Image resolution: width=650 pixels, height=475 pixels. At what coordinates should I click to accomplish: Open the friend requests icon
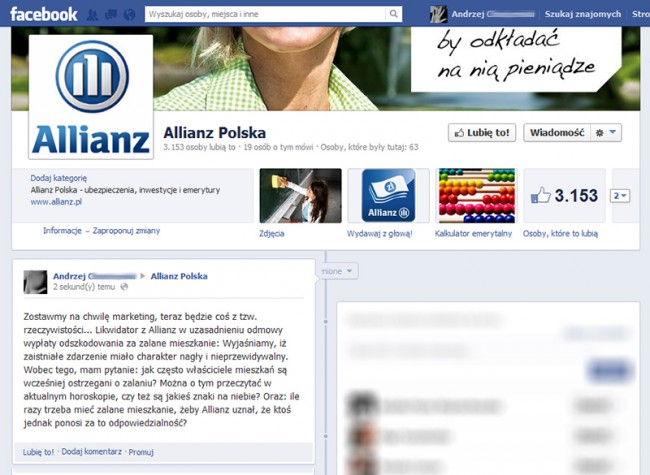pos(92,15)
